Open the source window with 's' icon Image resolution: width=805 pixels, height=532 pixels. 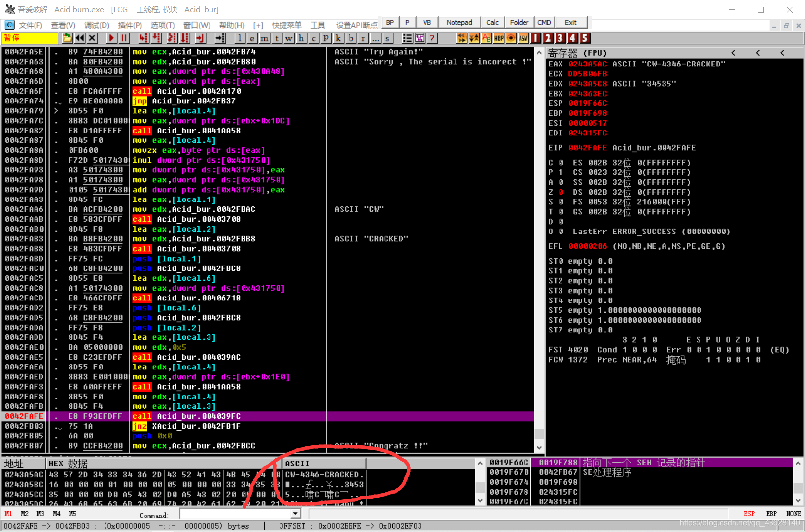tap(387, 38)
